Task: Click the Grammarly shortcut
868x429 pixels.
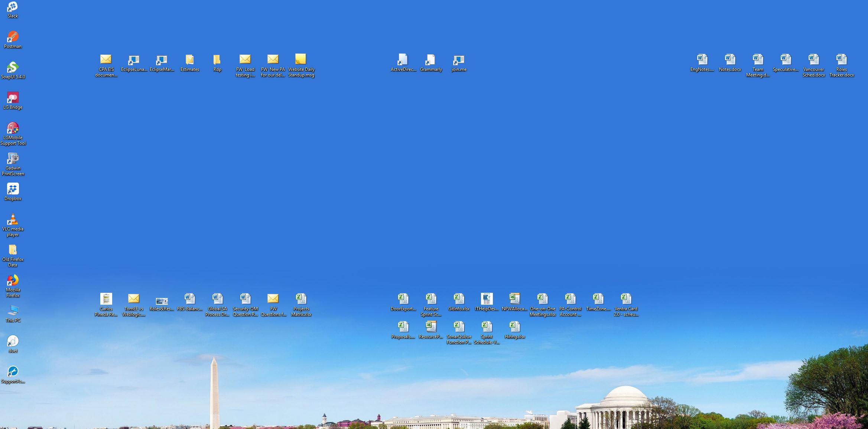Action: coord(431,63)
